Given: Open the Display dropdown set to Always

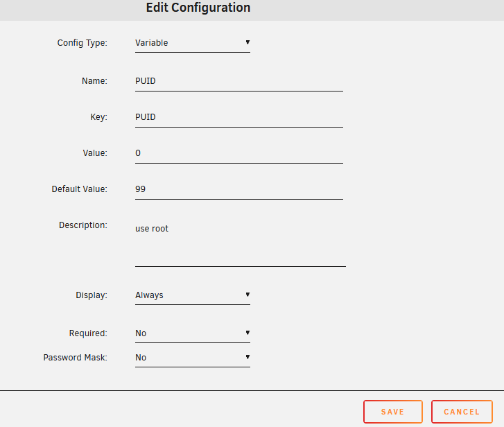Looking at the screenshot, I should [x=193, y=295].
